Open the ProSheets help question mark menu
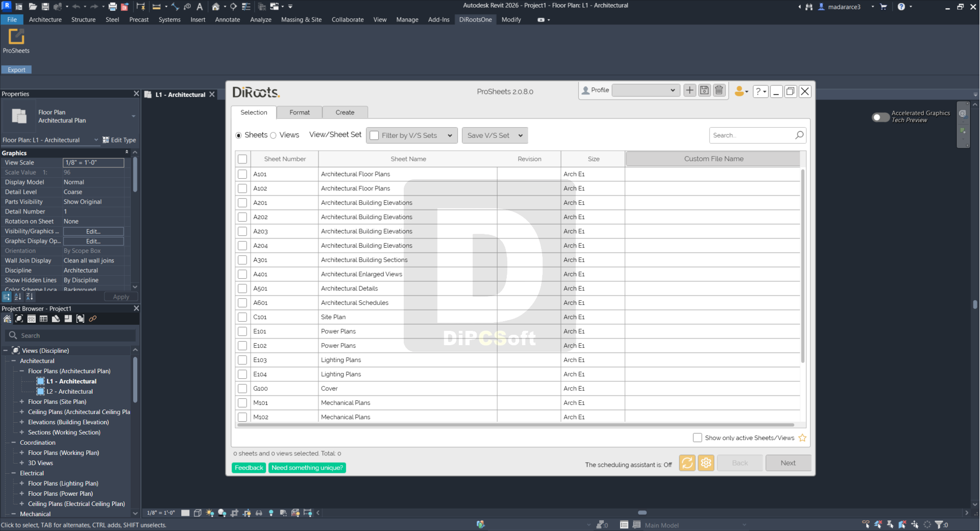Viewport: 980px width, 531px height. coord(761,91)
